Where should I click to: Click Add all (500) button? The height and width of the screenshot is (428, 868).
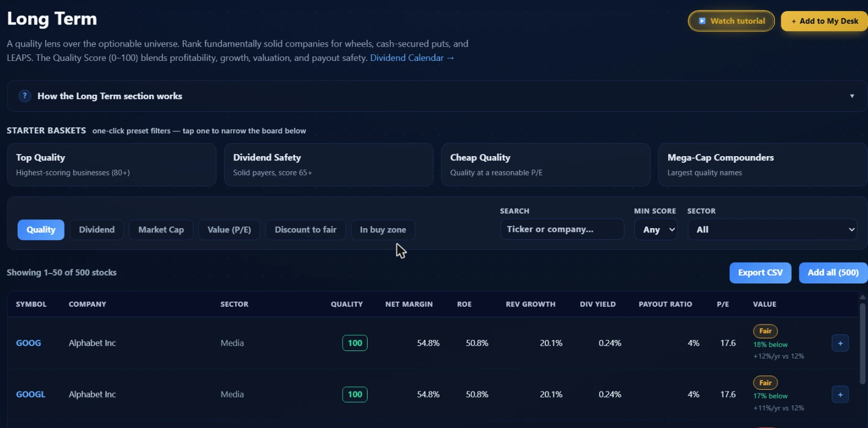point(833,272)
